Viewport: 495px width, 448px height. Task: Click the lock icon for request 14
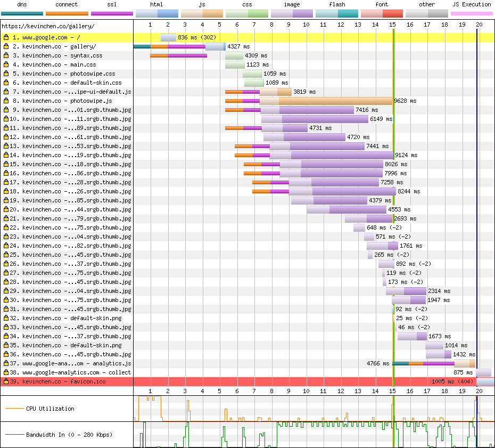click(x=6, y=156)
